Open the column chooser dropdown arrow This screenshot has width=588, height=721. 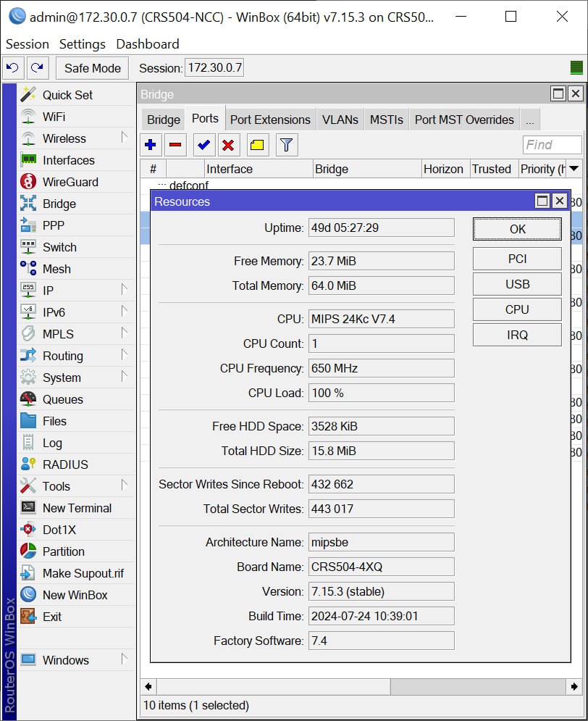574,169
